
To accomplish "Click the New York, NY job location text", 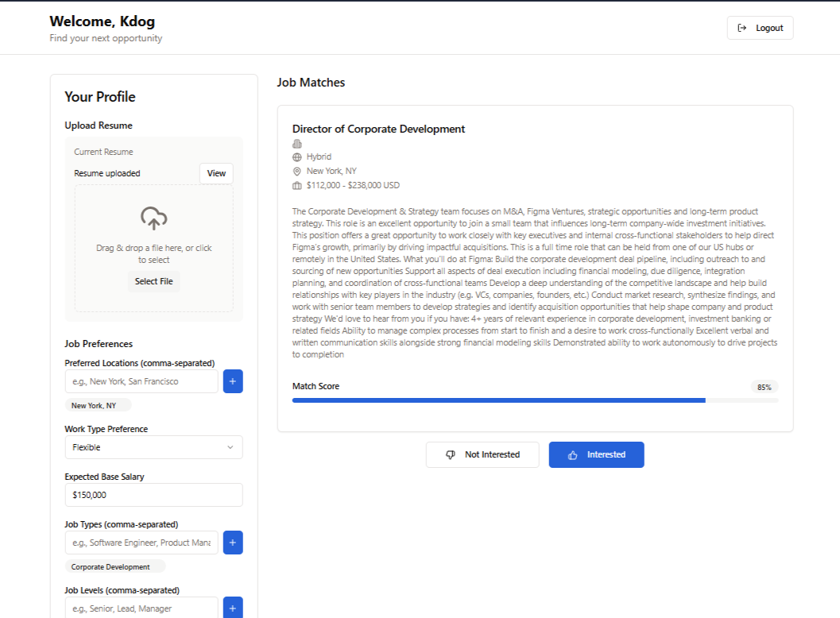I will coord(331,171).
